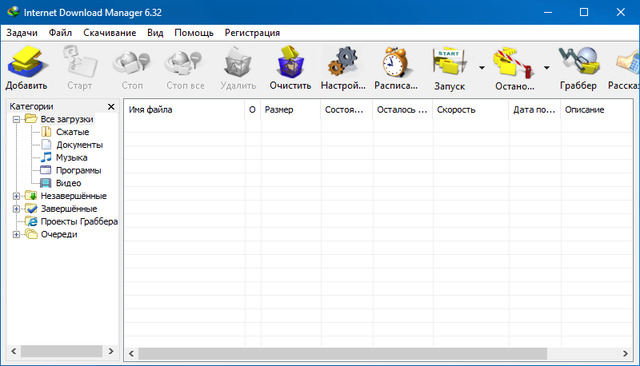The height and width of the screenshot is (366, 640).
Task: Sort by Дата последней column header
Action: pos(535,109)
